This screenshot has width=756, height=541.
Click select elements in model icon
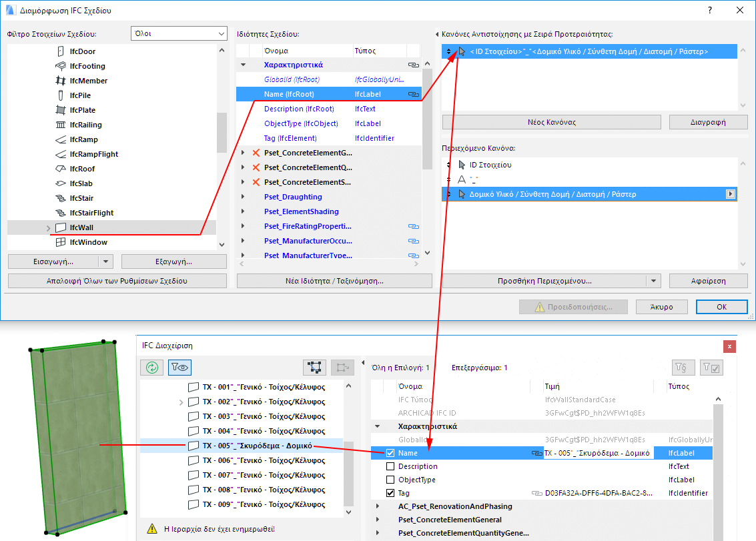(x=315, y=368)
